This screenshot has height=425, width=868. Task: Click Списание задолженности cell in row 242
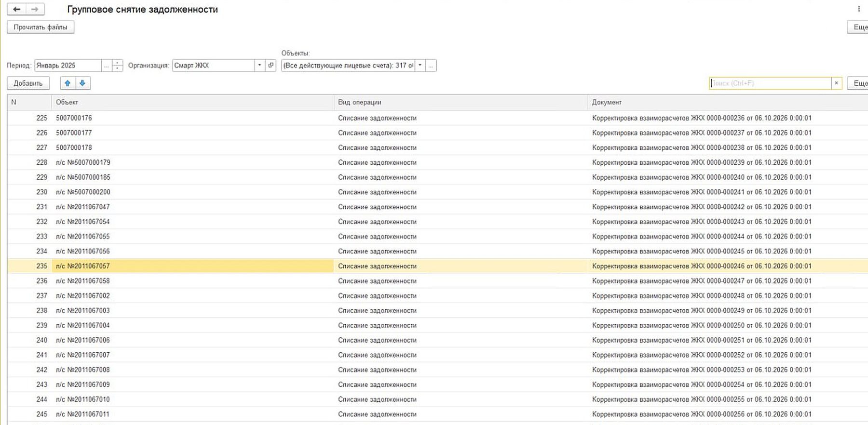point(461,370)
